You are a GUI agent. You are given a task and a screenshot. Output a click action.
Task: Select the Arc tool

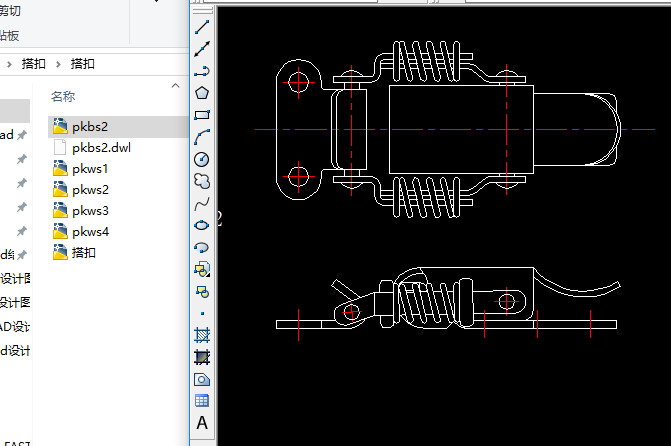[x=202, y=137]
